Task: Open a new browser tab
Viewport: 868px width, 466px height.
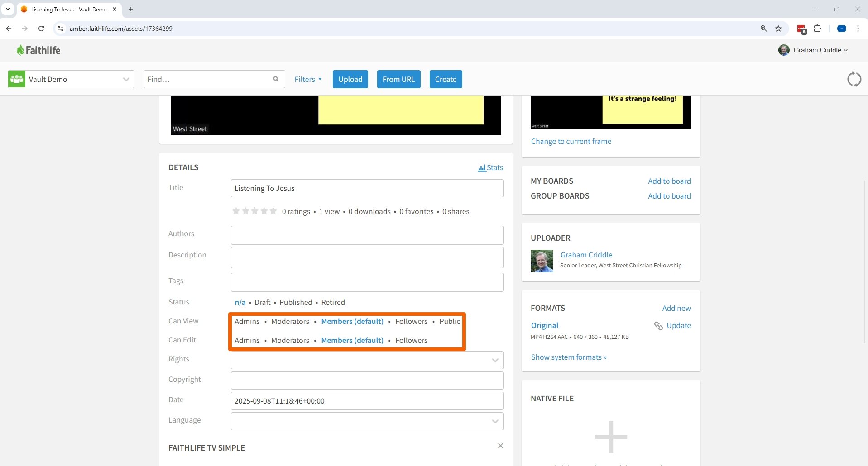Action: 131,9
